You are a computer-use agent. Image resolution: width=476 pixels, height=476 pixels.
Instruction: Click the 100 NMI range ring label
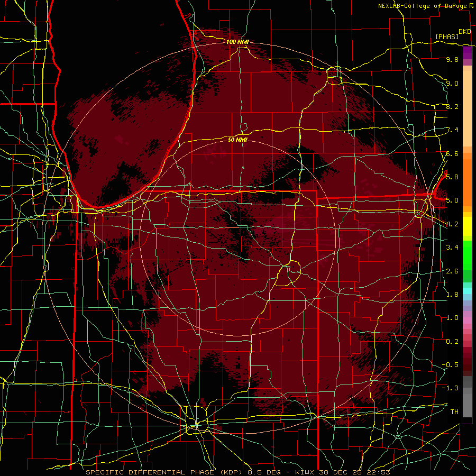pos(237,42)
